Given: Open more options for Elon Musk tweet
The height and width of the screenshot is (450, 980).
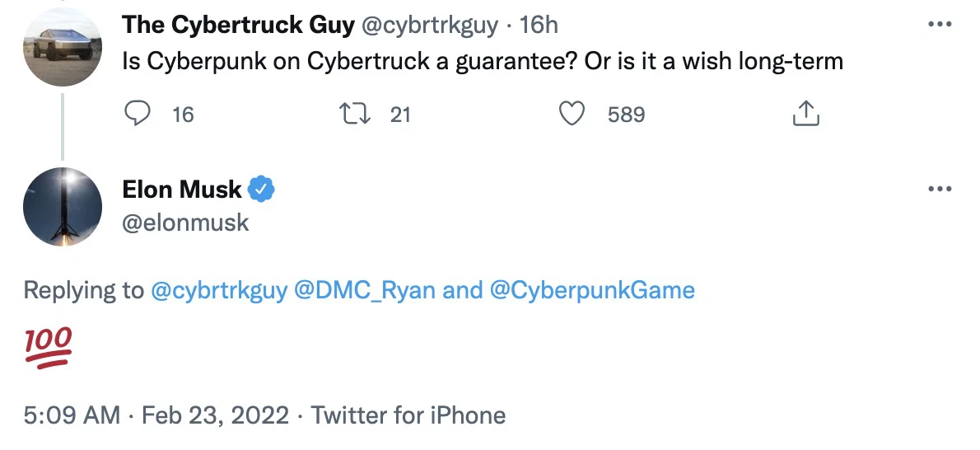Looking at the screenshot, I should click(939, 190).
